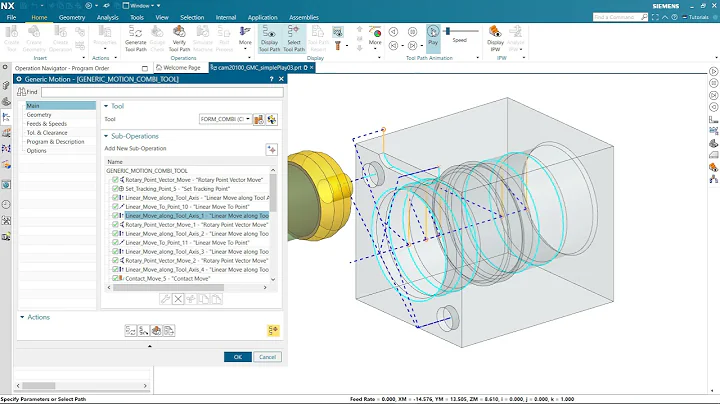
Task: Open More in Operations group
Action: 245,36
